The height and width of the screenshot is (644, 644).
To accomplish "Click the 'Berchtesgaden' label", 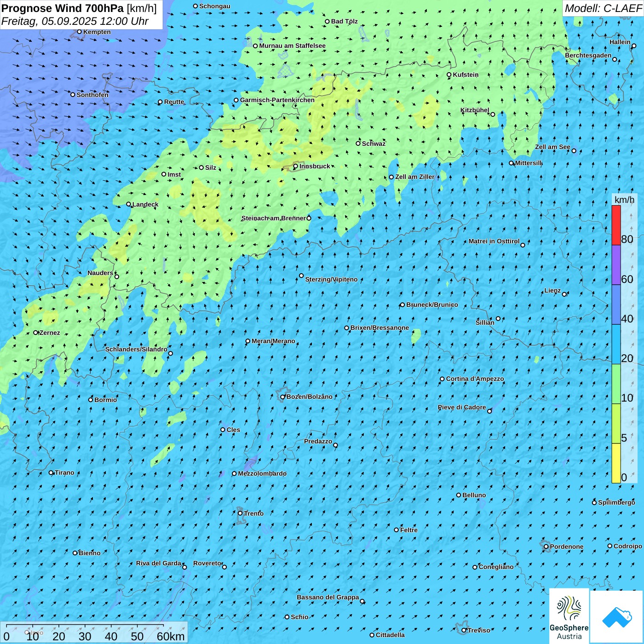I will click(588, 55).
